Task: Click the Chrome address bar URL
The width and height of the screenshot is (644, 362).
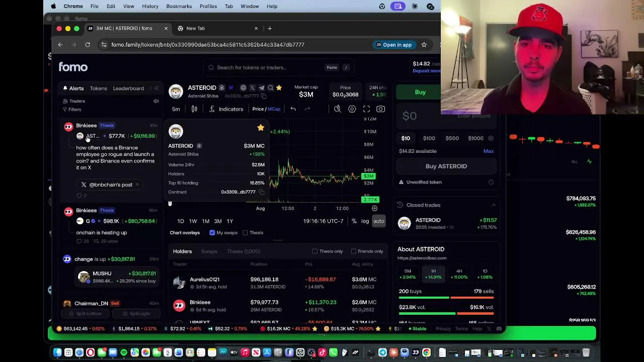Action: [208, 45]
